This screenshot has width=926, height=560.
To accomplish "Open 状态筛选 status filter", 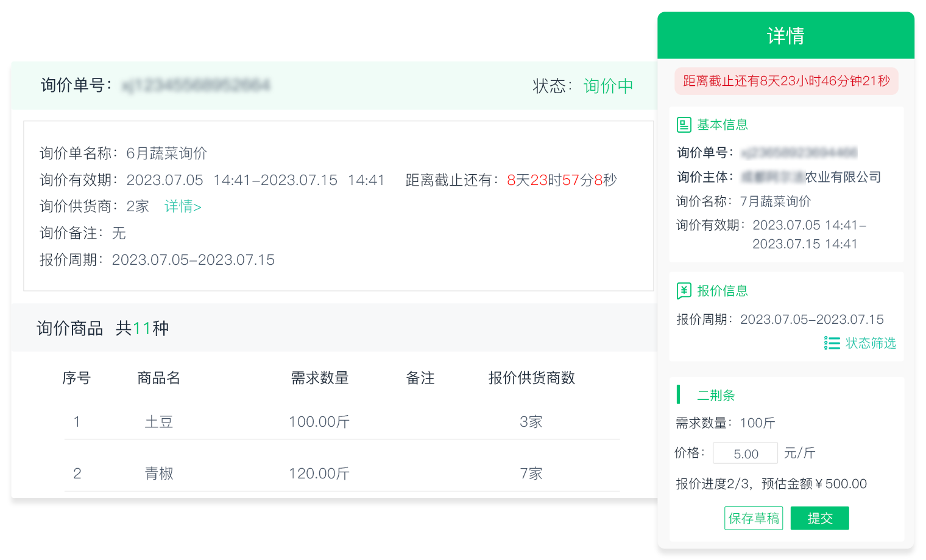I will [870, 343].
